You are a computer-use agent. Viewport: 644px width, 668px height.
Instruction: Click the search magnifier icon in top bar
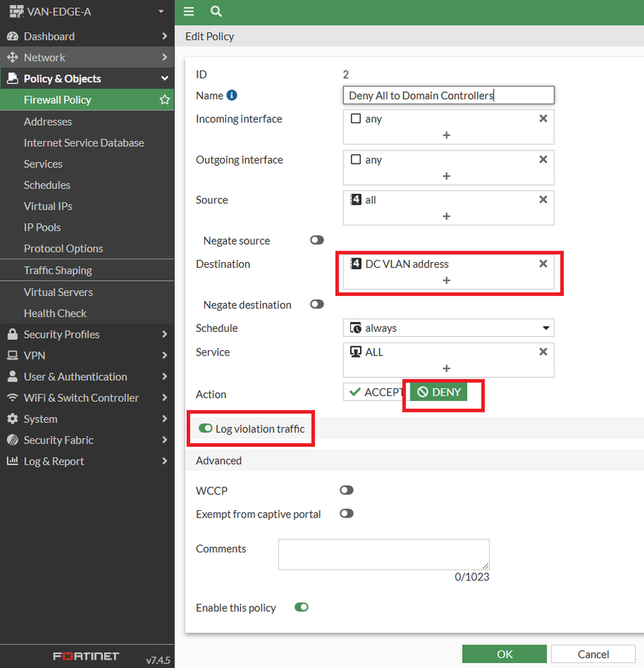(x=215, y=12)
